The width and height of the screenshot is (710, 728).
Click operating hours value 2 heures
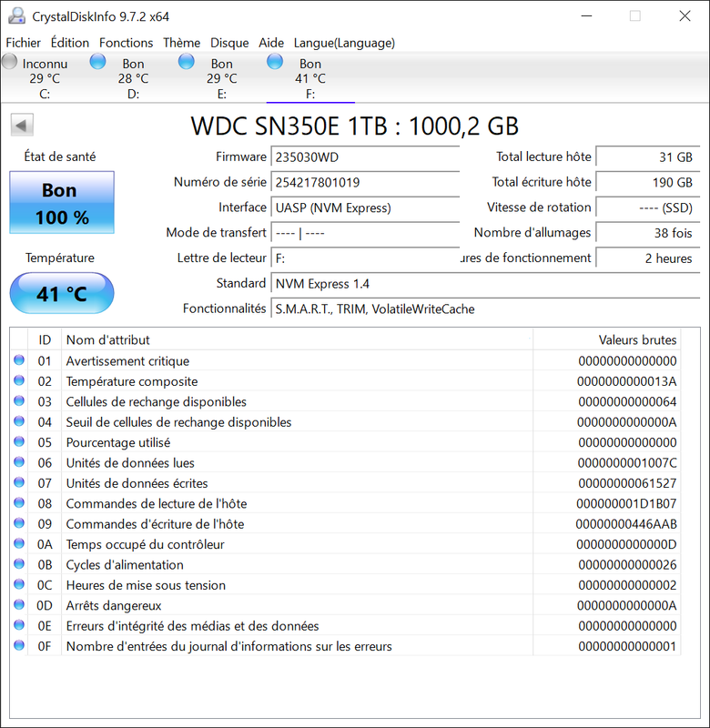coord(648,258)
